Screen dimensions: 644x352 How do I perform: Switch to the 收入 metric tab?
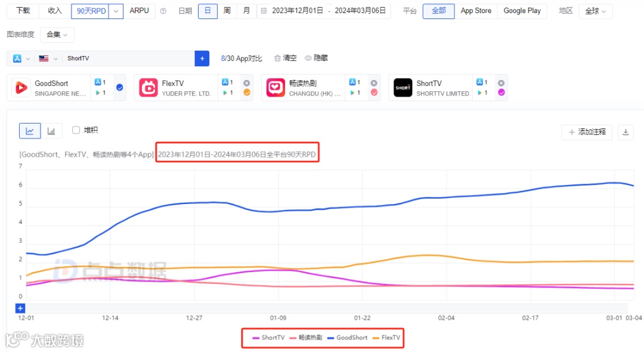55,11
